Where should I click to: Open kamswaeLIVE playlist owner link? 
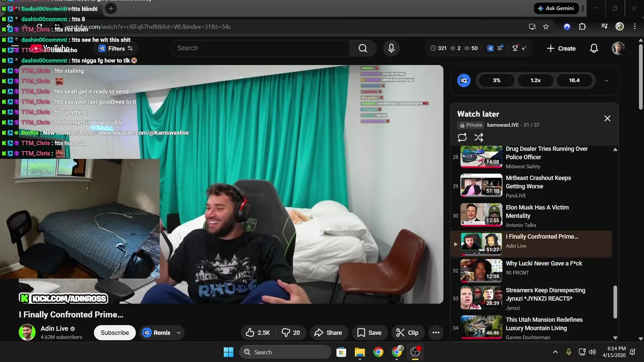[503, 125]
